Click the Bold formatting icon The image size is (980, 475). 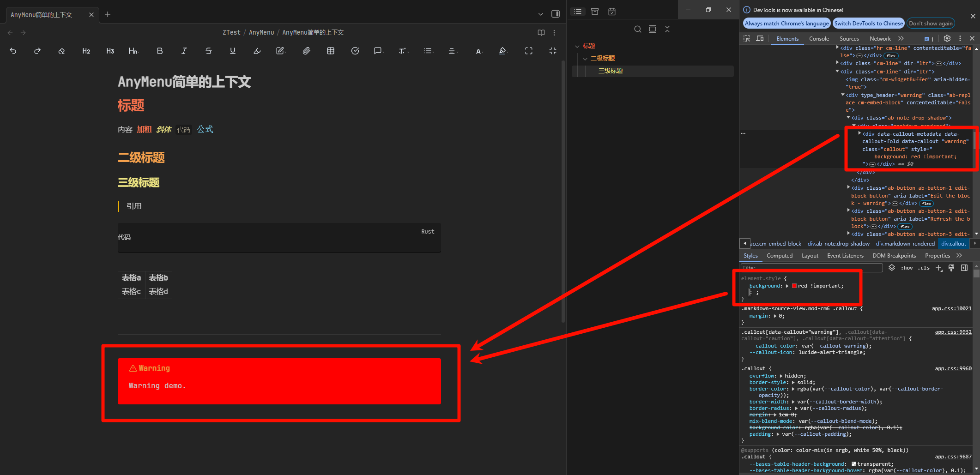pyautogui.click(x=160, y=51)
